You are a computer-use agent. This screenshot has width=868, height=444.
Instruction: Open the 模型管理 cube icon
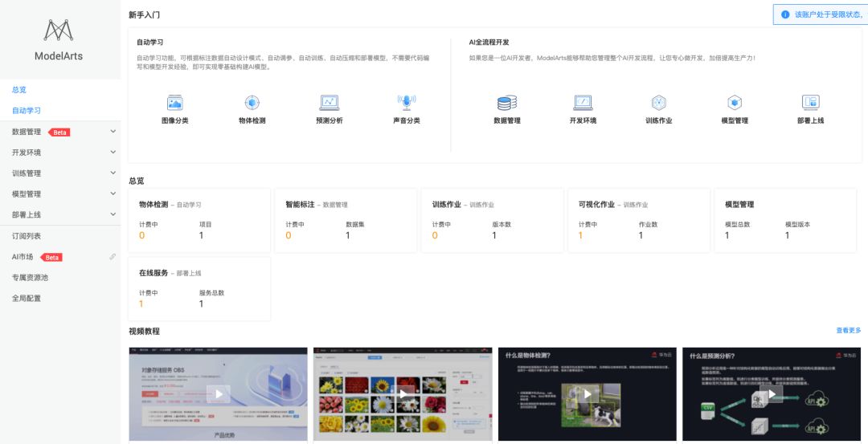[x=735, y=103]
